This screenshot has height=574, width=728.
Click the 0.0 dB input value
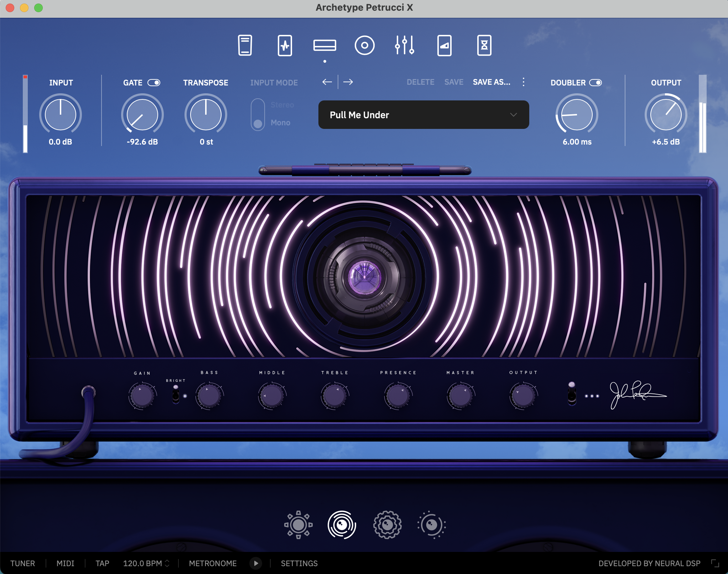pos(60,142)
